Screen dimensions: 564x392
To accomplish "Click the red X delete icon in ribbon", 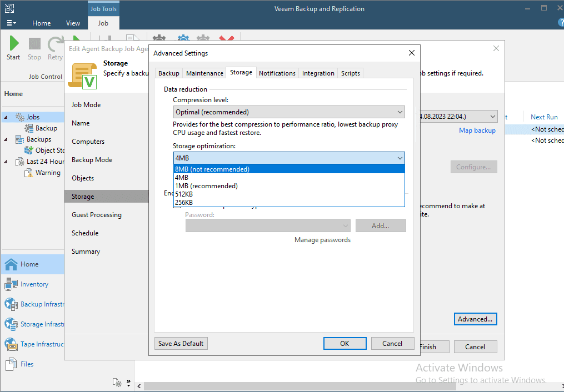I will tap(227, 38).
